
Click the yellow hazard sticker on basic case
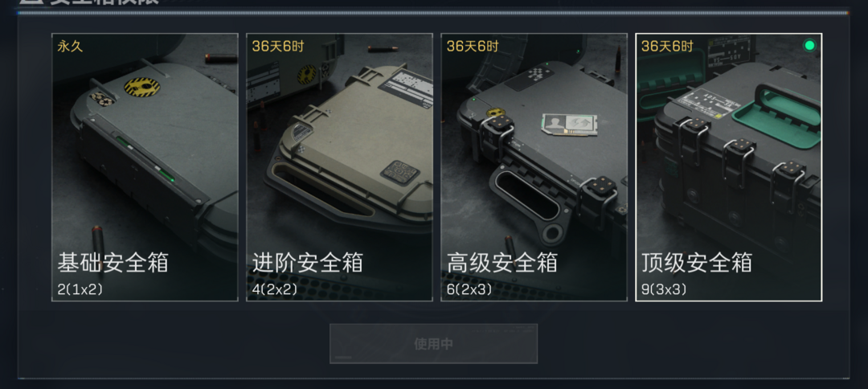pyautogui.click(x=142, y=87)
